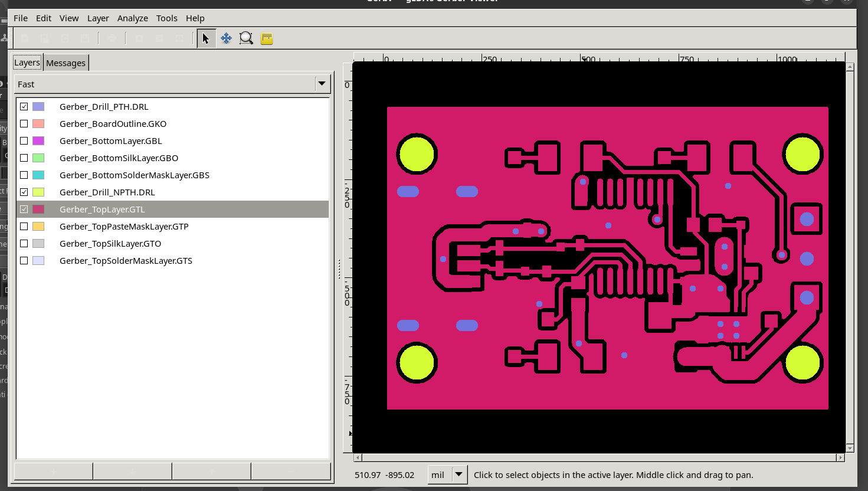Click the Gerber_Drill_NPTH.DRL yellow swatch
The height and width of the screenshot is (491, 868).
click(38, 192)
